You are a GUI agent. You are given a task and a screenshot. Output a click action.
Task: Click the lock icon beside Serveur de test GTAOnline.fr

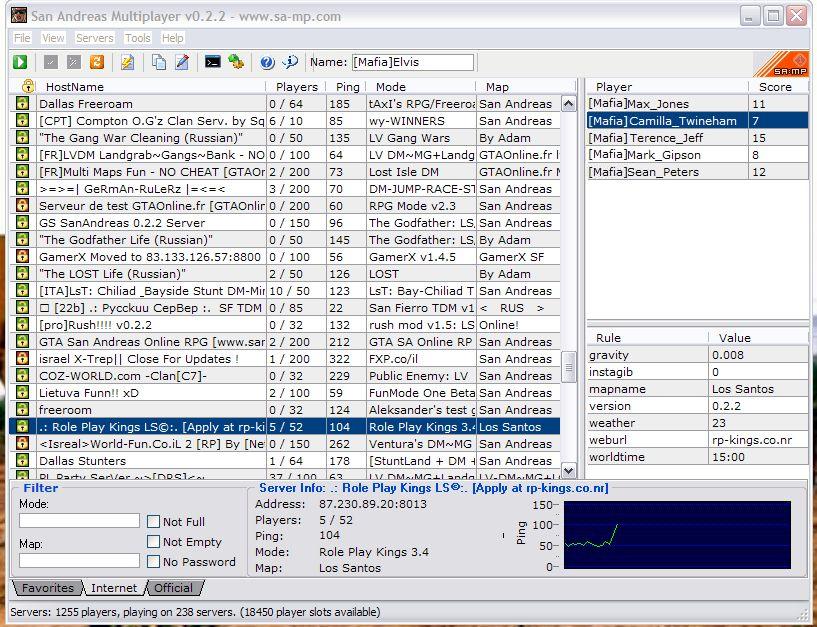(x=22, y=205)
